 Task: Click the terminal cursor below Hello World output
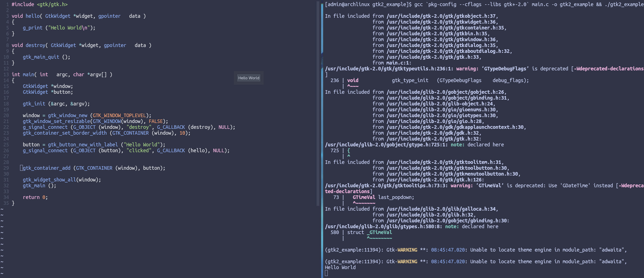pos(326,273)
